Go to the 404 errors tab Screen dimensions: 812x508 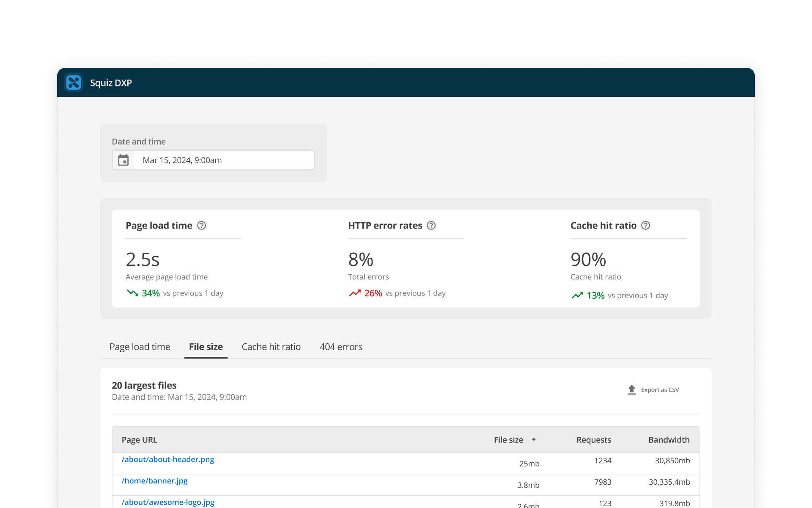tap(341, 347)
